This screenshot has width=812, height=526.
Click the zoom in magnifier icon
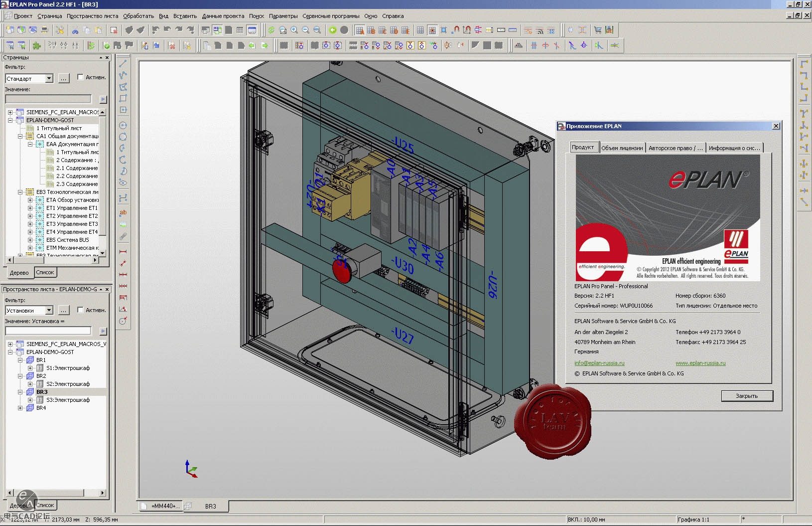(294, 30)
